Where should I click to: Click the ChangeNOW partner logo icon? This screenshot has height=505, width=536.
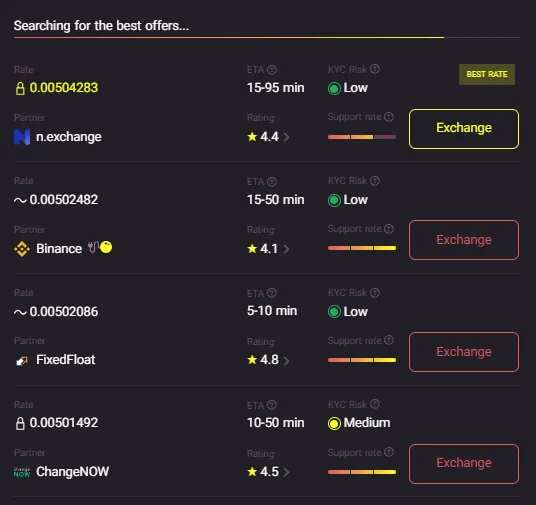22,472
